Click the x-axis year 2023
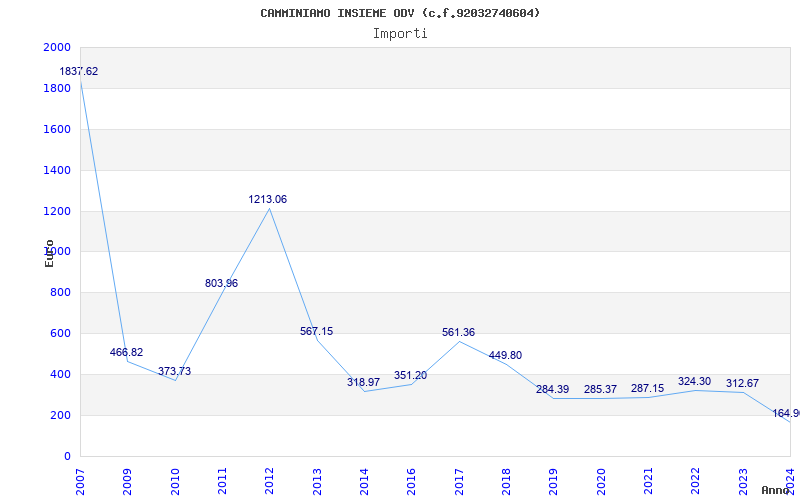The image size is (800, 500). tap(743, 482)
